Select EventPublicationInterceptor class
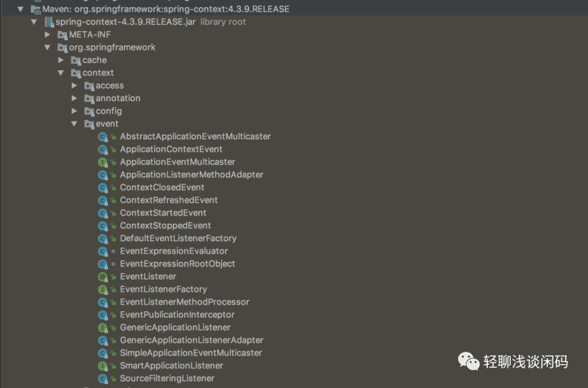 click(x=177, y=315)
